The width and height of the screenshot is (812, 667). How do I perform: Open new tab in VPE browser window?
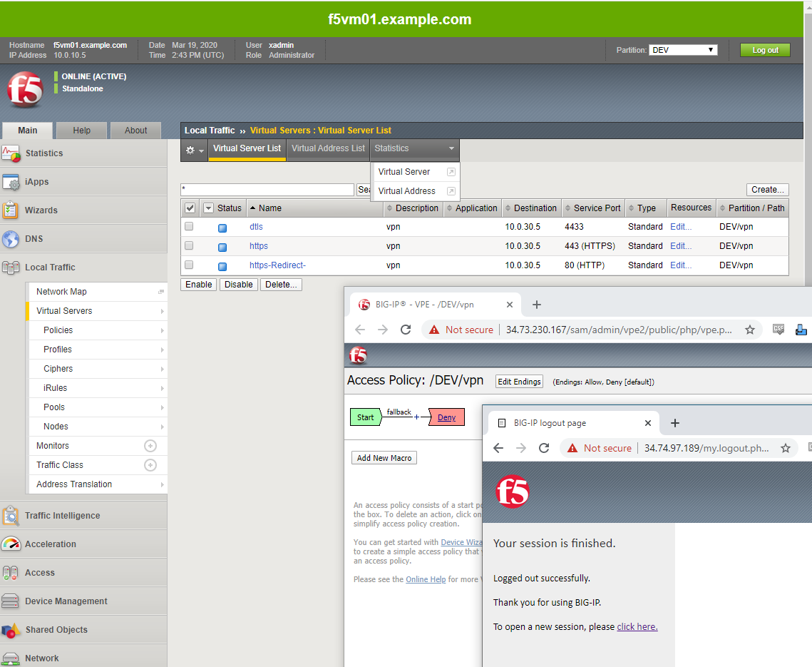(x=537, y=305)
